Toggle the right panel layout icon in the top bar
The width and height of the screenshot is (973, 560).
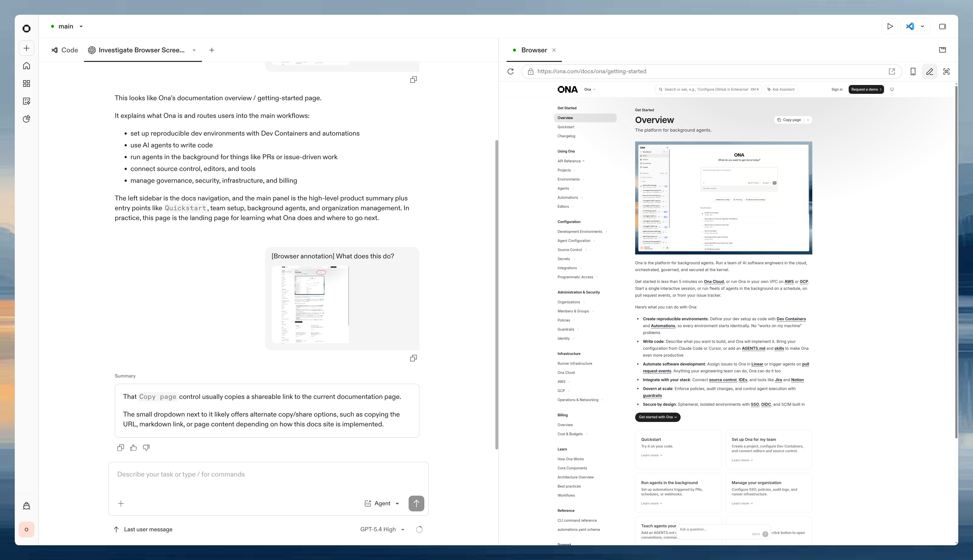pos(942,27)
